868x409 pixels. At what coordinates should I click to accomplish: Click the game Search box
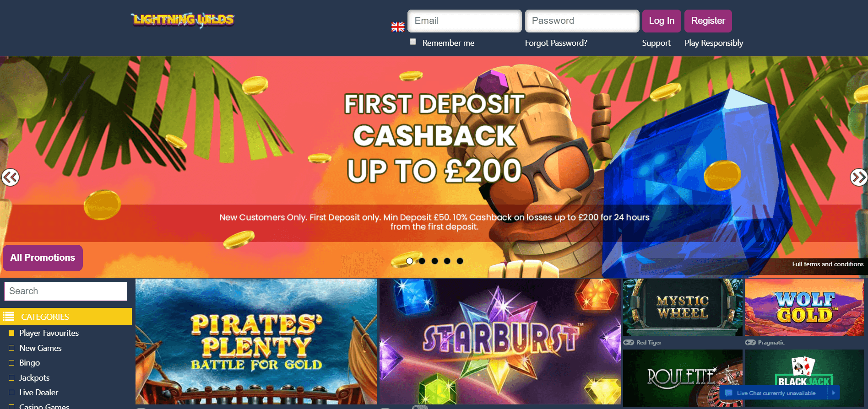click(x=65, y=291)
